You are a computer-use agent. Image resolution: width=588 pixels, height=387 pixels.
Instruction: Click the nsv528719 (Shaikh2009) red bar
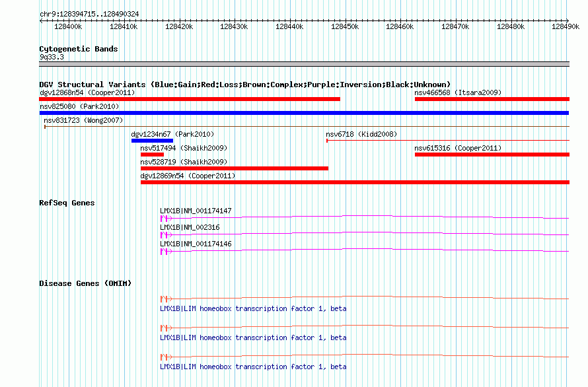(x=235, y=168)
